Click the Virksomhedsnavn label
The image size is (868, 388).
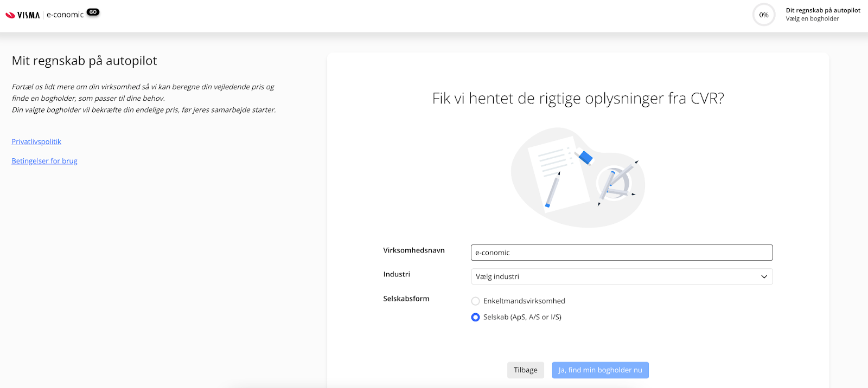pyautogui.click(x=414, y=250)
